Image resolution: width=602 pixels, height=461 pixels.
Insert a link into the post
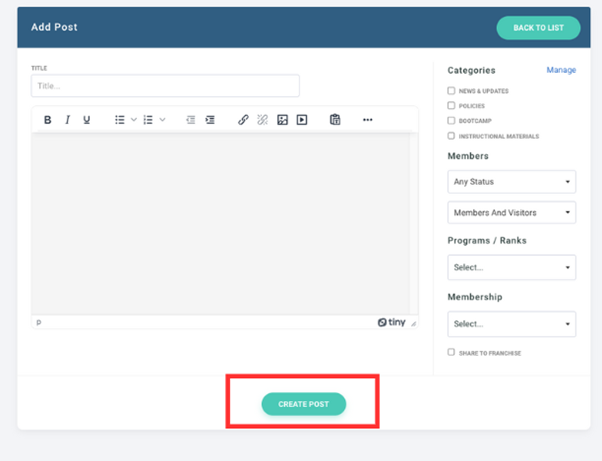(x=243, y=120)
